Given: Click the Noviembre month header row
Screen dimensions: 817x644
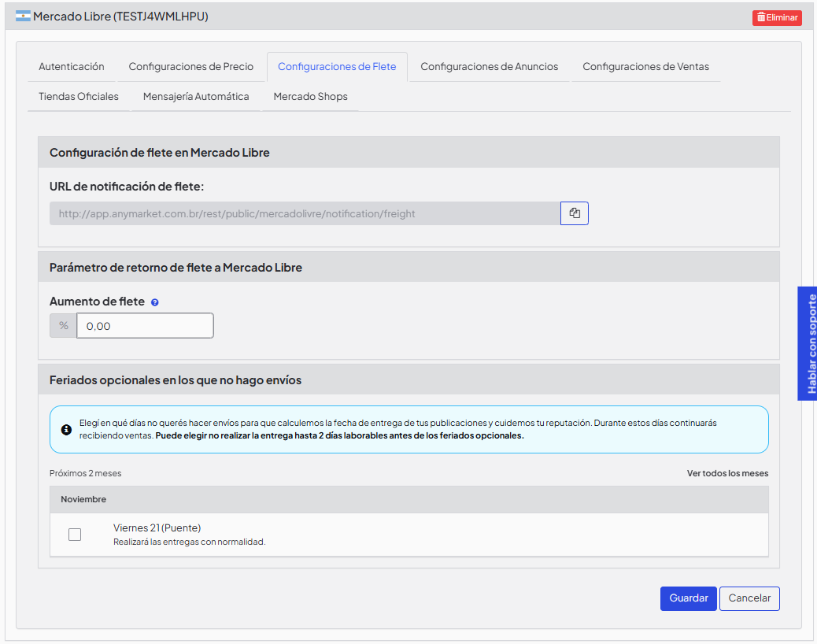Looking at the screenshot, I should (409, 499).
